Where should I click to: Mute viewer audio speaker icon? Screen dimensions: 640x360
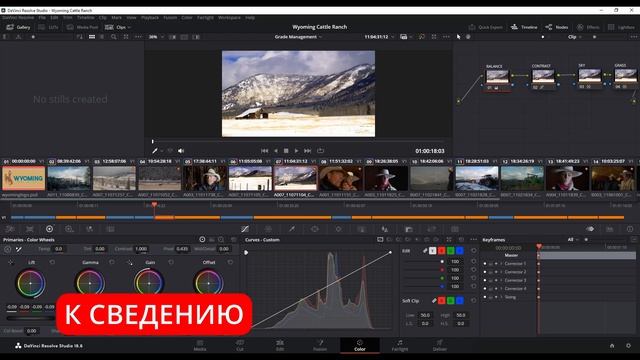coord(181,151)
